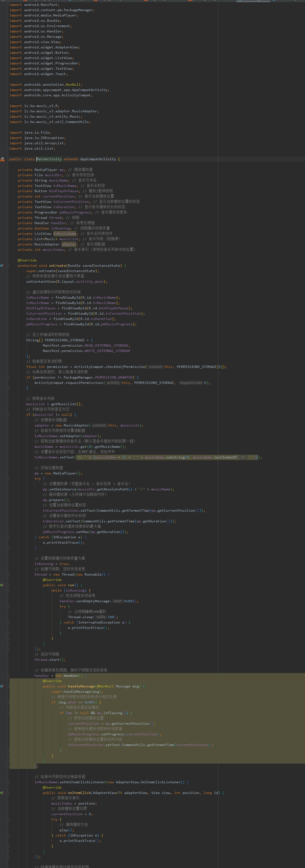Click WRITE_EXTERNAL_STORAGE permission constant
The image size is (305, 868).
tap(107, 351)
